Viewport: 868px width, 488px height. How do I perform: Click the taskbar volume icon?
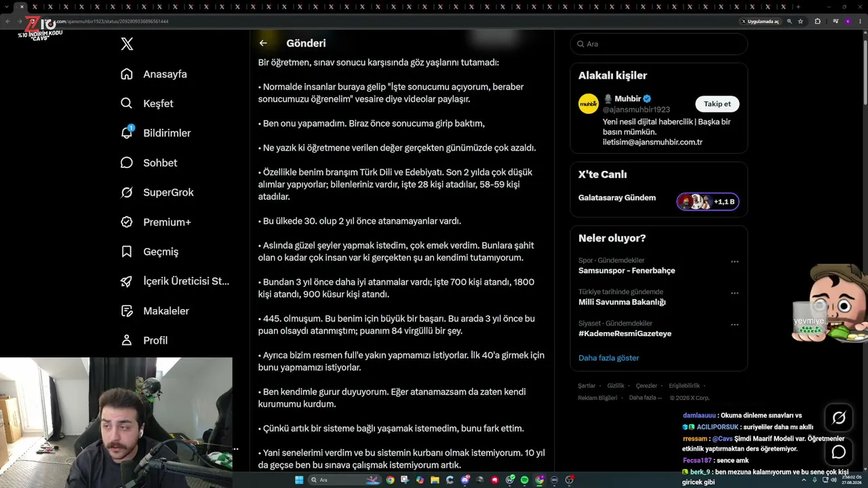pos(834,480)
